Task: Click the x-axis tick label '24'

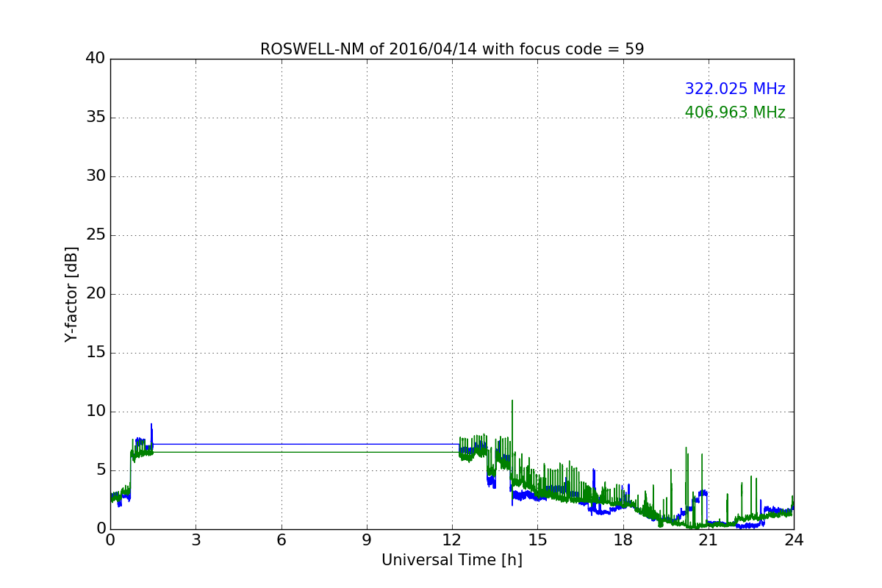Action: tap(794, 539)
